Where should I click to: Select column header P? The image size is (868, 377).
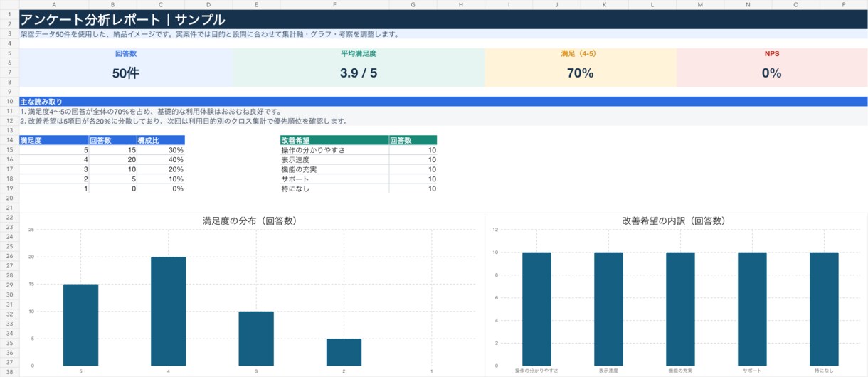point(844,5)
